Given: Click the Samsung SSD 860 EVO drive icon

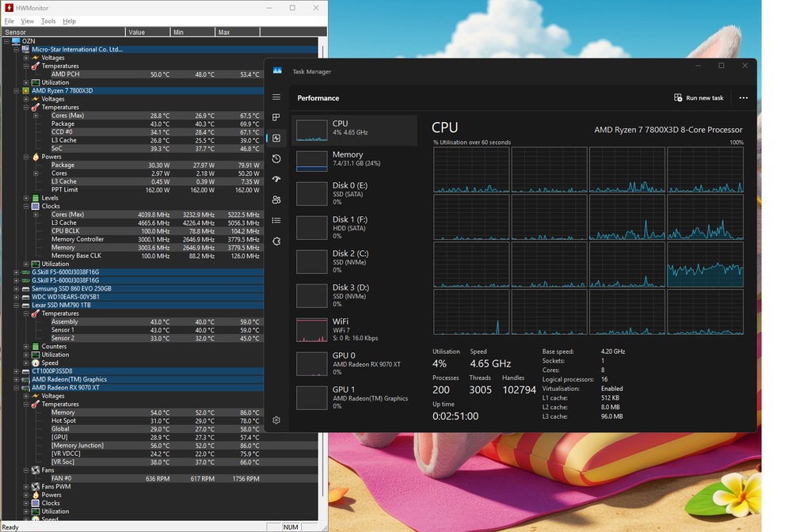Looking at the screenshot, I should tap(26, 288).
